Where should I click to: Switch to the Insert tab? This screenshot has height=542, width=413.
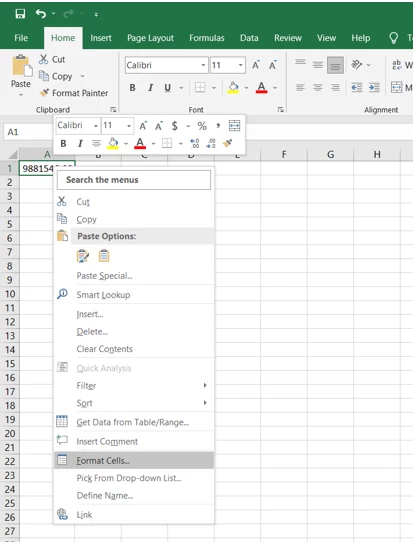pos(101,38)
